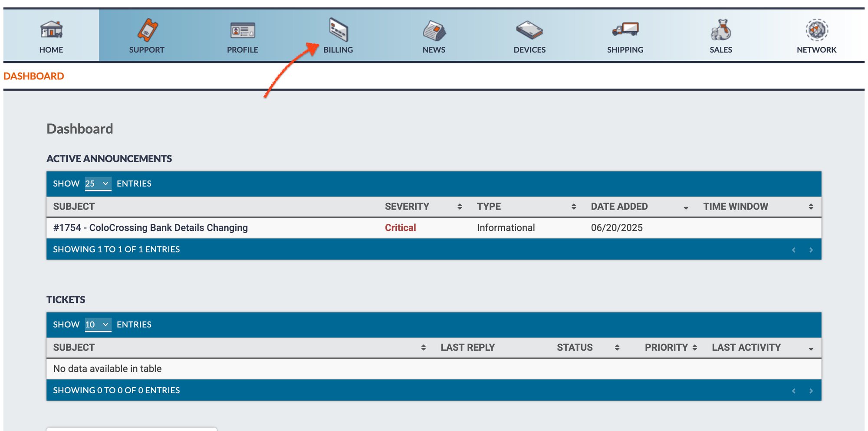
Task: Open announcements show 25 entries dropdown
Action: coord(98,184)
